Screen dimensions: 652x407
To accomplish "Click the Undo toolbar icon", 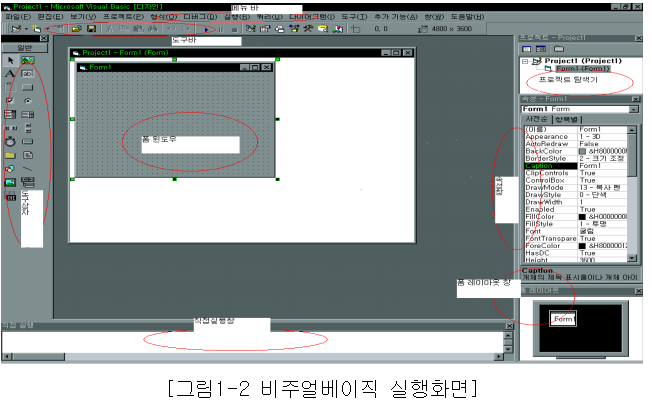I will pyautogui.click(x=171, y=29).
